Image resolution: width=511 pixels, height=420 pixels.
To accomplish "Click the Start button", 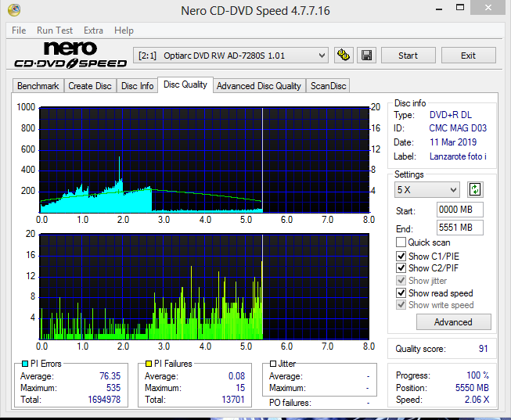I will click(x=408, y=56).
